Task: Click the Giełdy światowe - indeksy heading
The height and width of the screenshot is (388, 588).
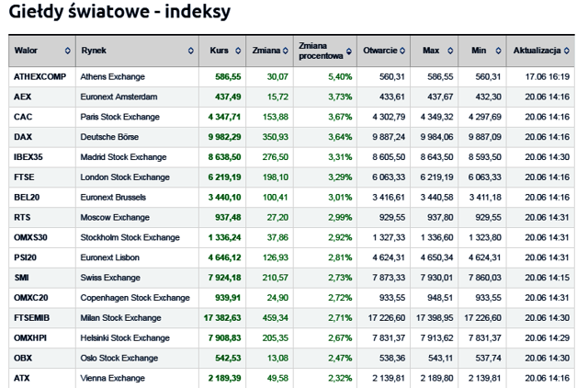Action: point(119,12)
